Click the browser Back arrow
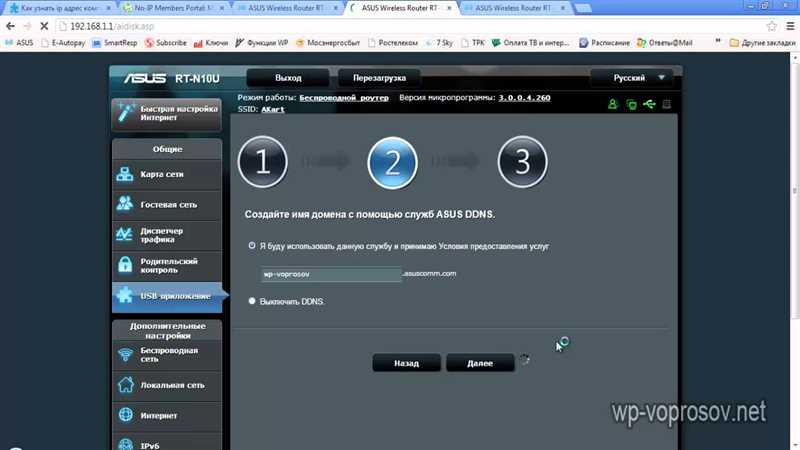Screen dimensions: 800x450 tap(10, 26)
